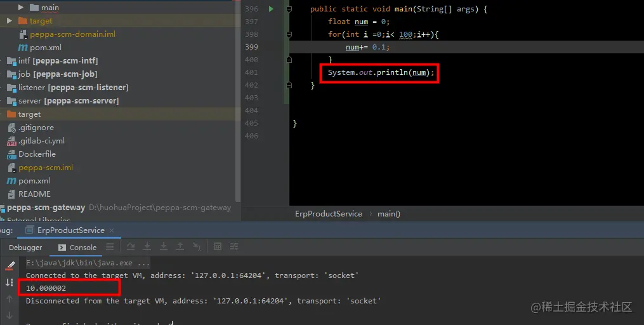Screen dimensions: 644x325
Task: Click 'num+= 0.1;' code line
Action: tap(367, 47)
